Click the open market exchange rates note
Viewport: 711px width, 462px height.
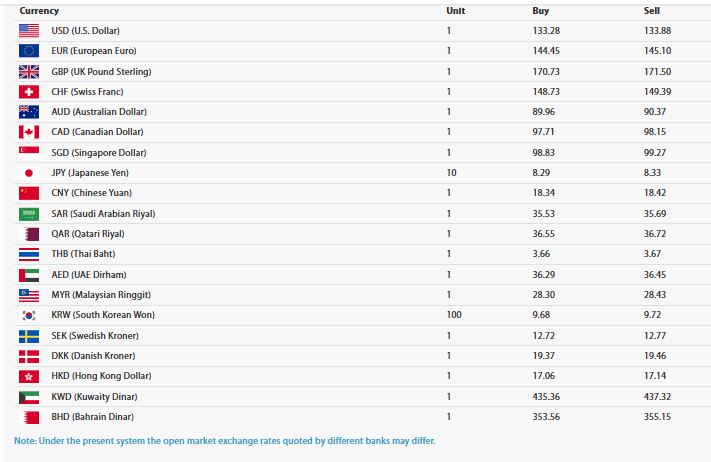224,441
